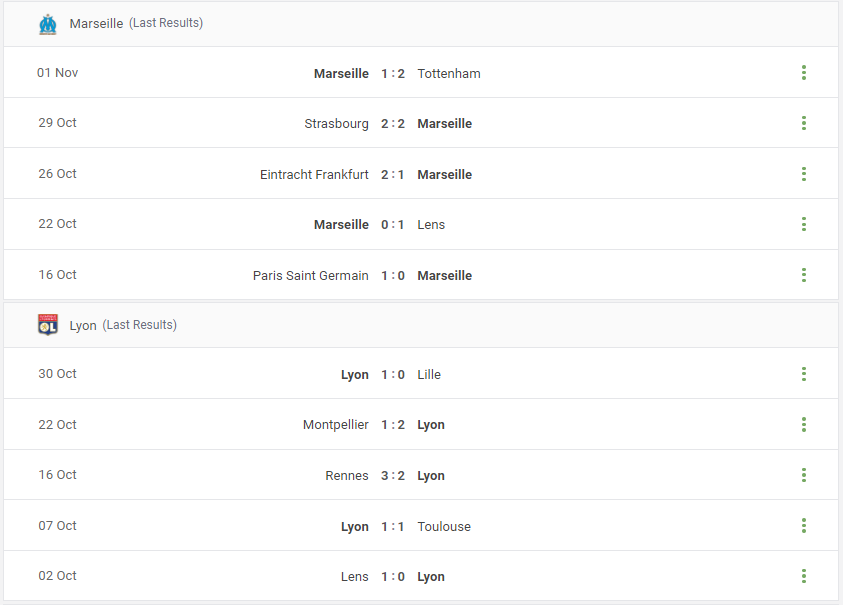Select the Montpellier team name

(335, 425)
